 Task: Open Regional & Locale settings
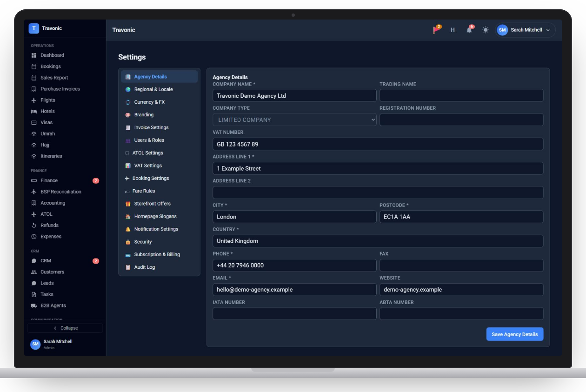tap(160, 89)
